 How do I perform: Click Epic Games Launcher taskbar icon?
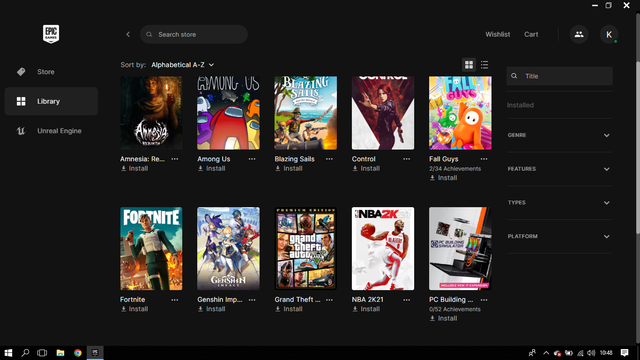point(95,353)
